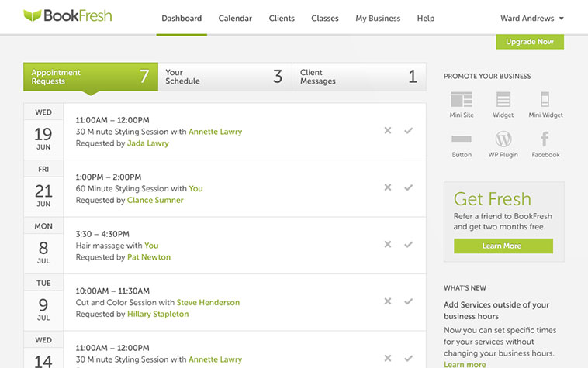Accept Jada Lawry's 19 Jun request
Image resolution: width=588 pixels, height=368 pixels.
[x=408, y=130]
